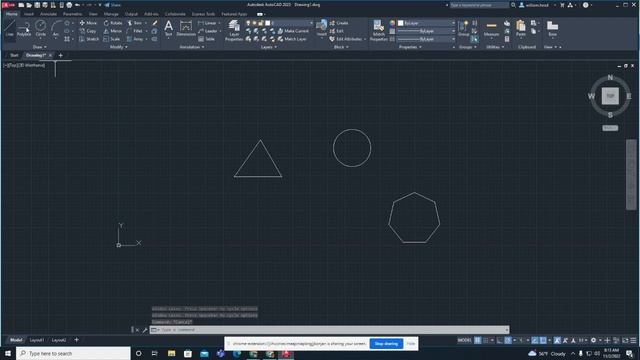Open Match Properties tool
This screenshot has height=360, width=640.
pos(378,30)
